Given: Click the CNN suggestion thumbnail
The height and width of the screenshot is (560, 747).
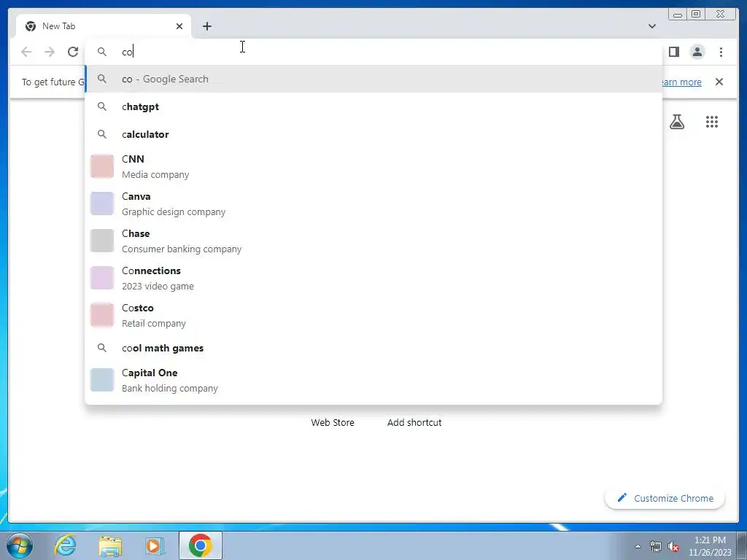Looking at the screenshot, I should tap(102, 166).
